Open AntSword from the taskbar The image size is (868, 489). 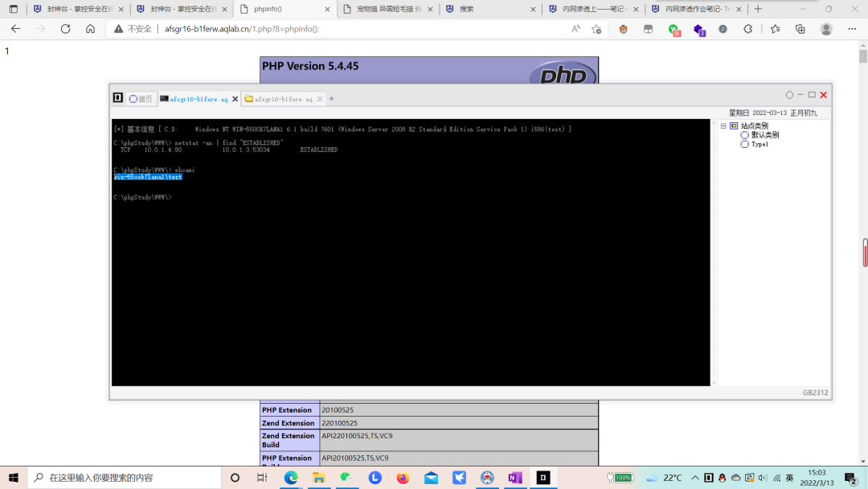(x=543, y=478)
